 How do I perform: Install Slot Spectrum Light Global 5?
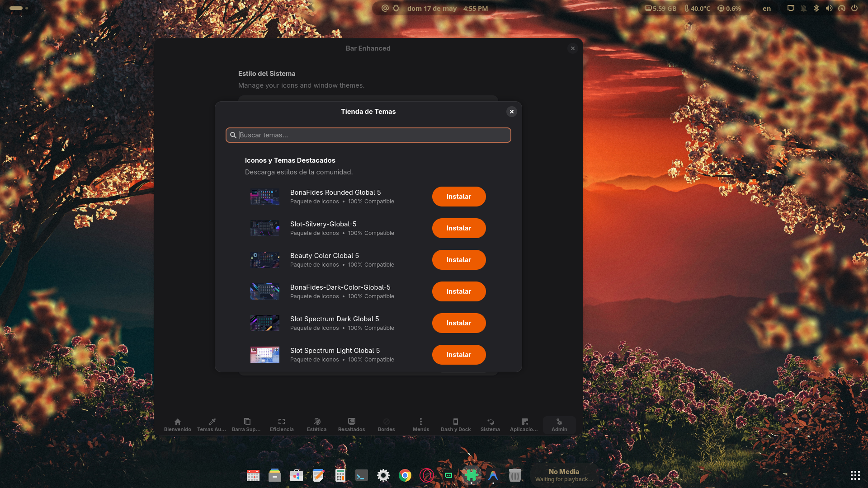click(459, 355)
